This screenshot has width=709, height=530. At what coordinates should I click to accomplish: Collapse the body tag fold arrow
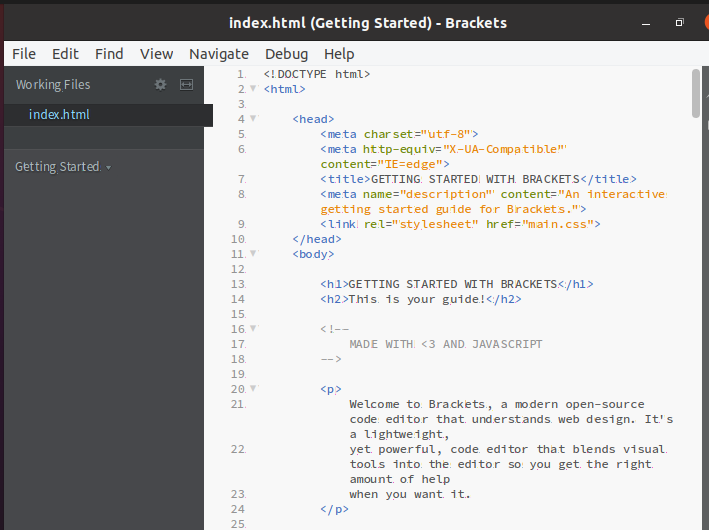[x=253, y=253]
